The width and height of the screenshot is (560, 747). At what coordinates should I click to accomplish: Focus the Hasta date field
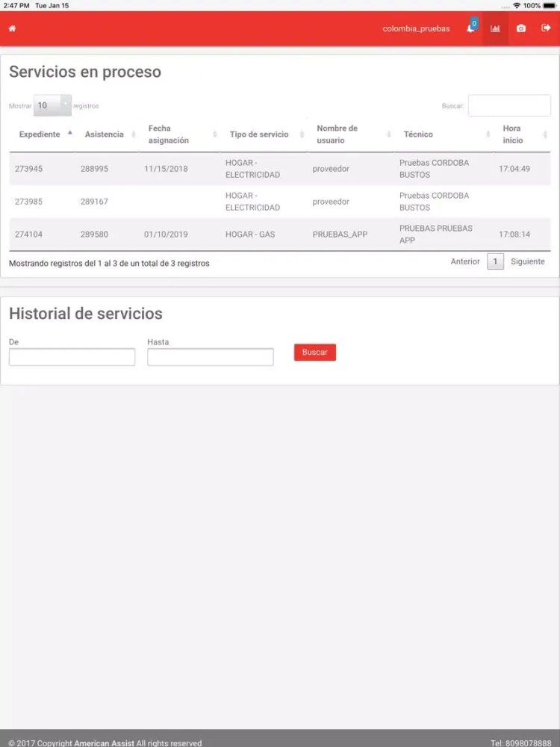tap(211, 357)
